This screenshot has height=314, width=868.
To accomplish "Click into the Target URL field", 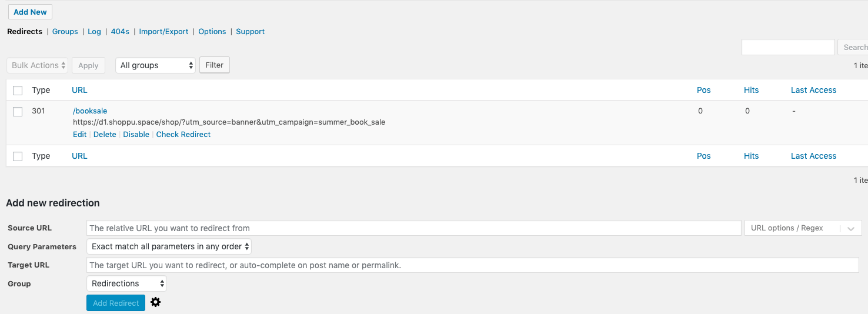I will point(472,265).
